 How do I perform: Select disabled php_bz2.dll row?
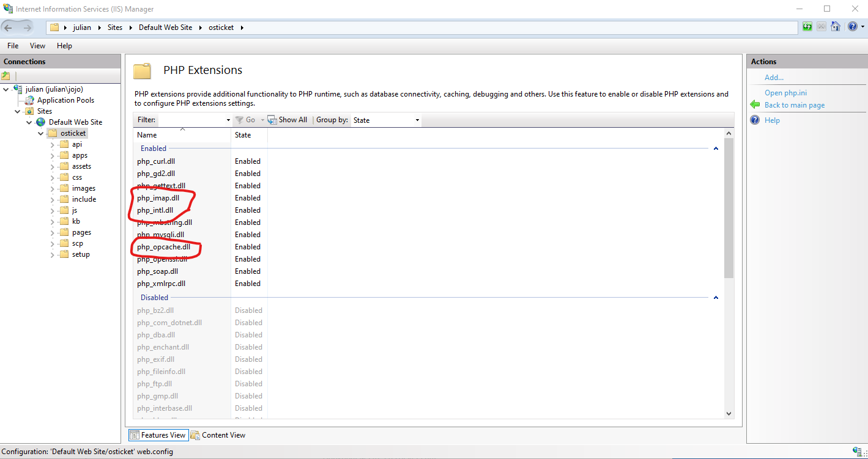click(x=155, y=310)
